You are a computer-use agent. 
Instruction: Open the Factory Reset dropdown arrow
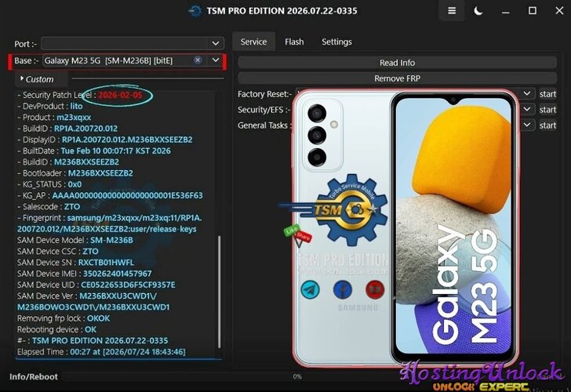(x=526, y=93)
